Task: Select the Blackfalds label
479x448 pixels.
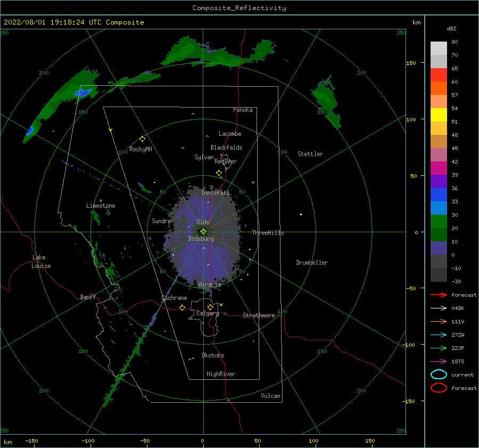Action: (226, 148)
